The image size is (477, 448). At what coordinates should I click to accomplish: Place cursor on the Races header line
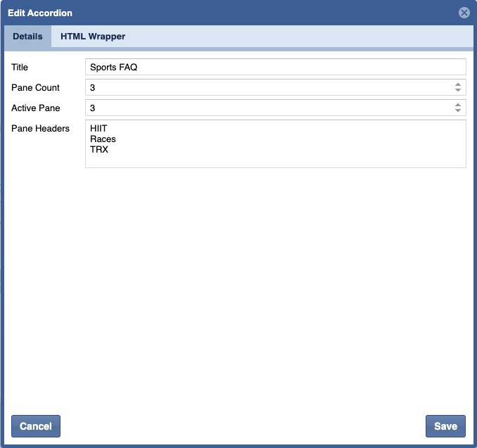click(103, 139)
